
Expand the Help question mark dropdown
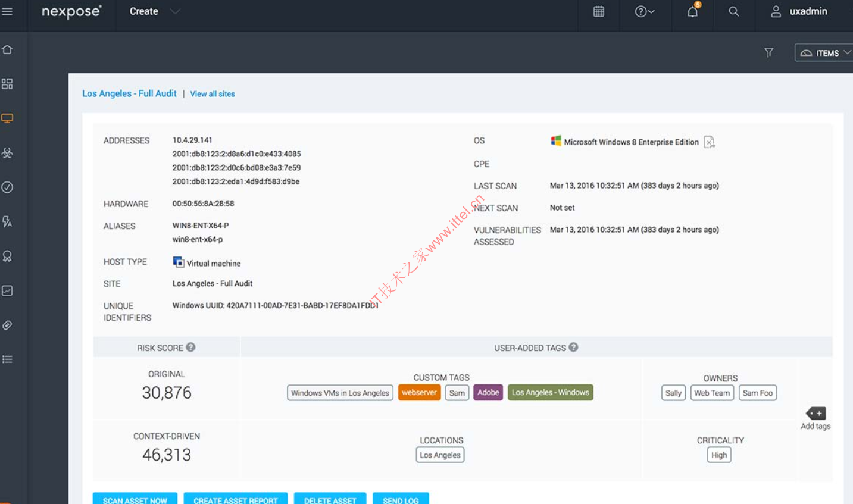pos(645,12)
